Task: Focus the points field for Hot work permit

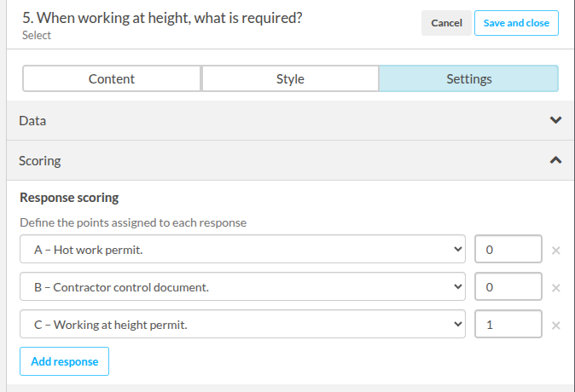Action: pos(508,249)
